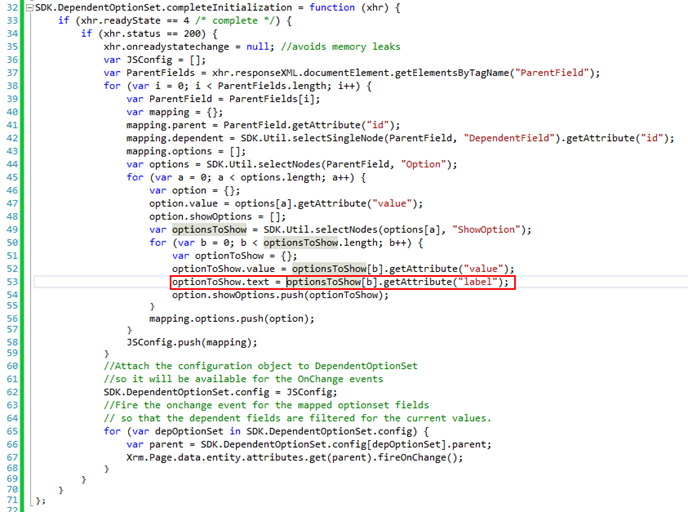Click 'option.showOptions = []' on line 48
The width and height of the screenshot is (688, 512).
point(215,217)
